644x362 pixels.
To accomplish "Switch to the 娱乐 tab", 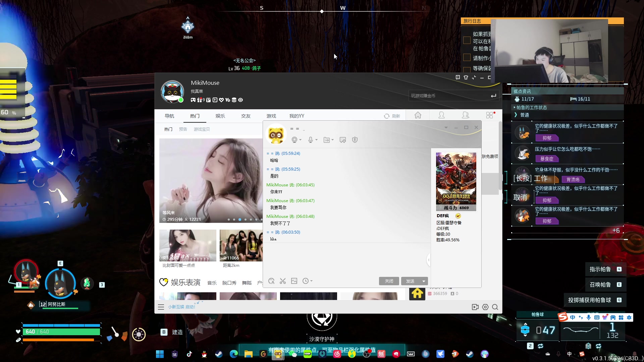I will pos(220,116).
